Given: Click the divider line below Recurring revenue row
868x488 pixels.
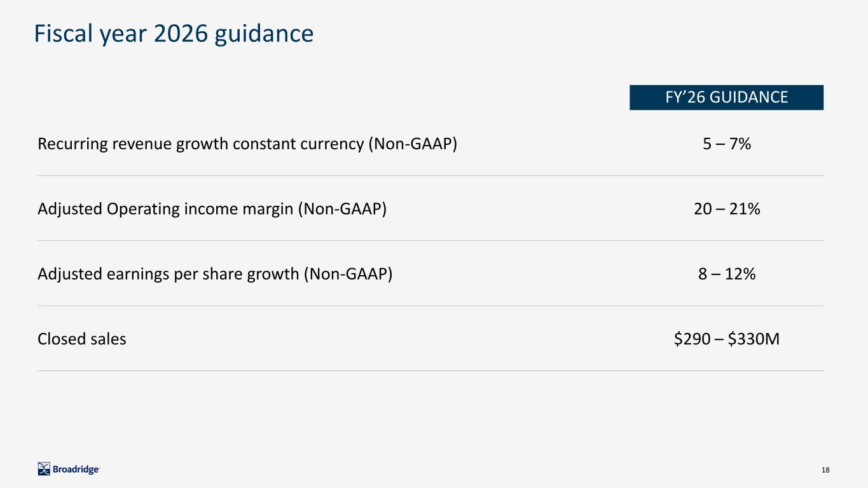Looking at the screenshot, I should tap(431, 176).
